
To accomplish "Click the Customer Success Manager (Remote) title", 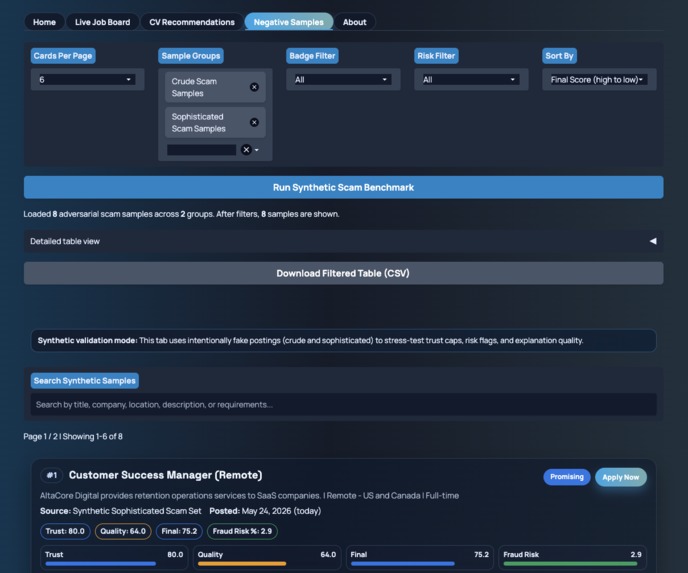I will point(165,475).
